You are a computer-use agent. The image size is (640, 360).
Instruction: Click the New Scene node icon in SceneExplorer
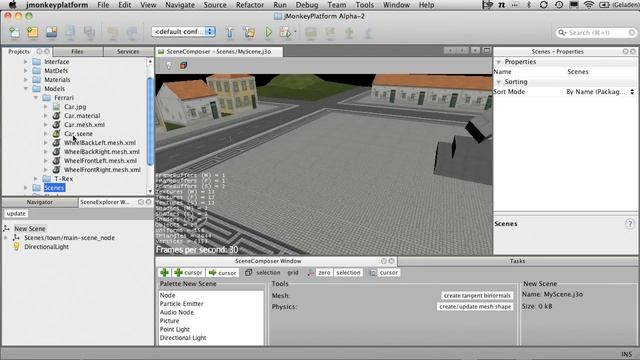(7, 229)
